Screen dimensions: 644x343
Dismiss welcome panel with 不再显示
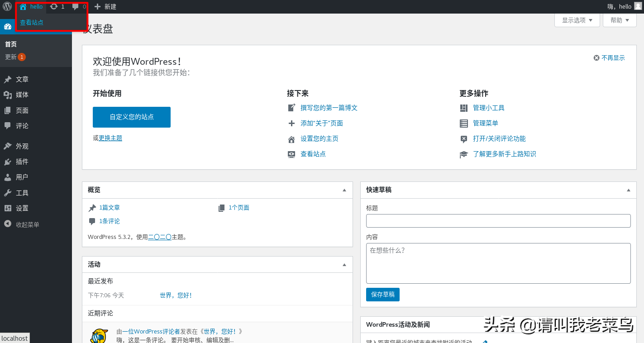pyautogui.click(x=609, y=58)
